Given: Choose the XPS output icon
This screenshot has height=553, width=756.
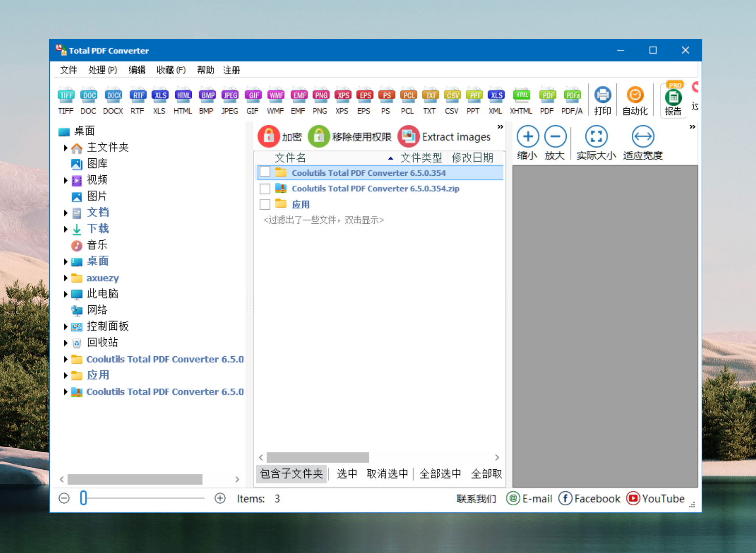Looking at the screenshot, I should click(342, 100).
